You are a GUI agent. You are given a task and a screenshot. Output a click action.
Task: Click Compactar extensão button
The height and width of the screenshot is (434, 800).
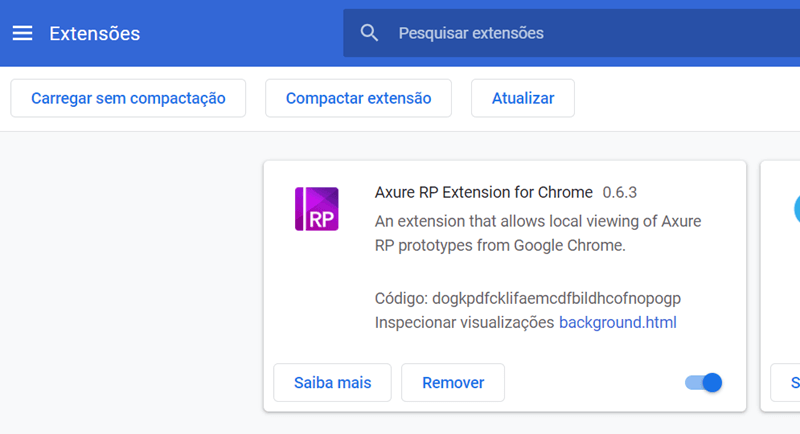[x=358, y=98]
